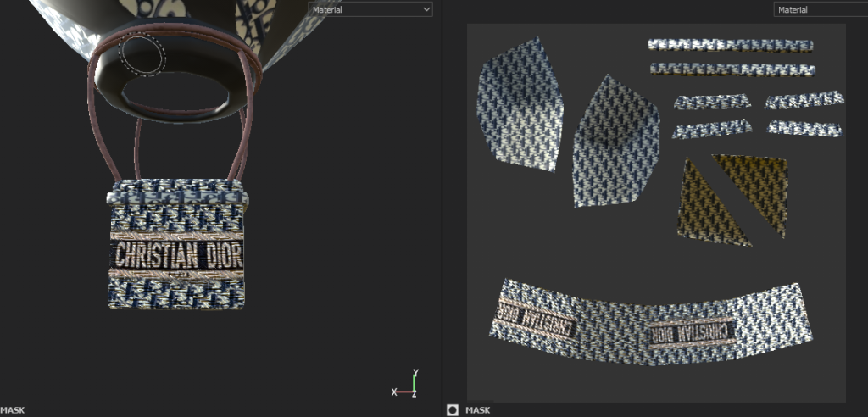
Task: Click the leftmost large blue UV island
Action: [x=519, y=105]
